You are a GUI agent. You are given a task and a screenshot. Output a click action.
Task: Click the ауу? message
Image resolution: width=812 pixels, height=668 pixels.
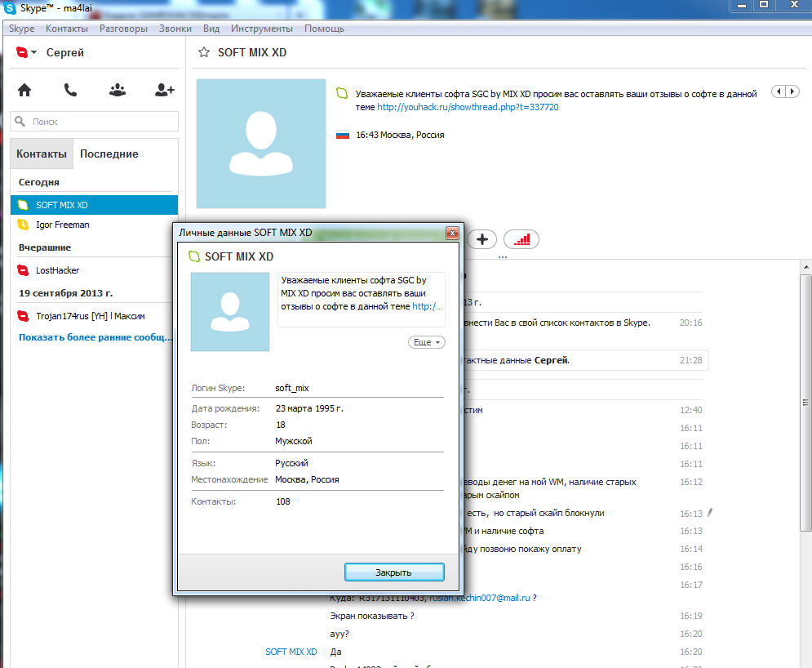pyautogui.click(x=339, y=635)
